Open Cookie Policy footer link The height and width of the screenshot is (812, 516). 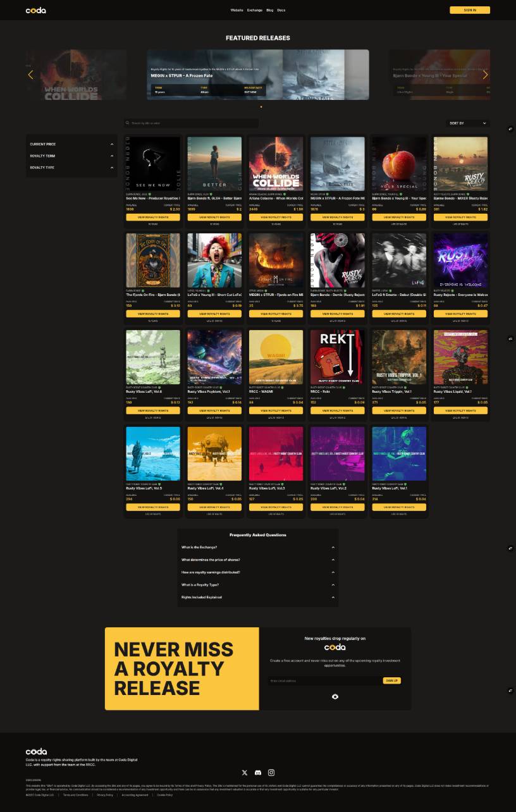point(165,795)
